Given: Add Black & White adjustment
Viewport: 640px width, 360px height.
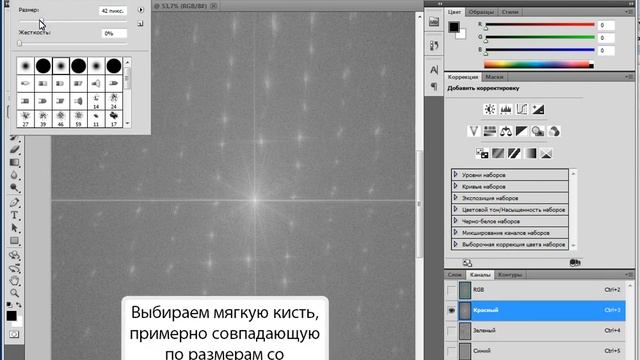Looking at the screenshot, I should coord(522,131).
